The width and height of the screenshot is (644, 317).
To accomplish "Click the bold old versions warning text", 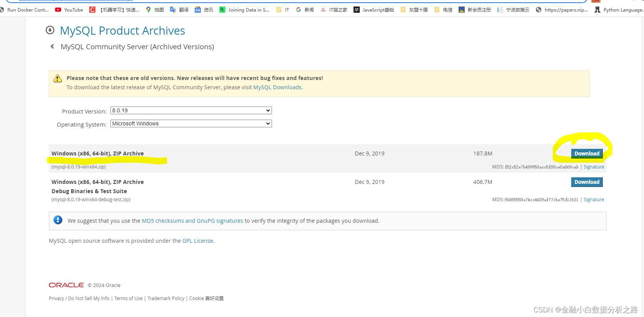I will click(x=195, y=78).
